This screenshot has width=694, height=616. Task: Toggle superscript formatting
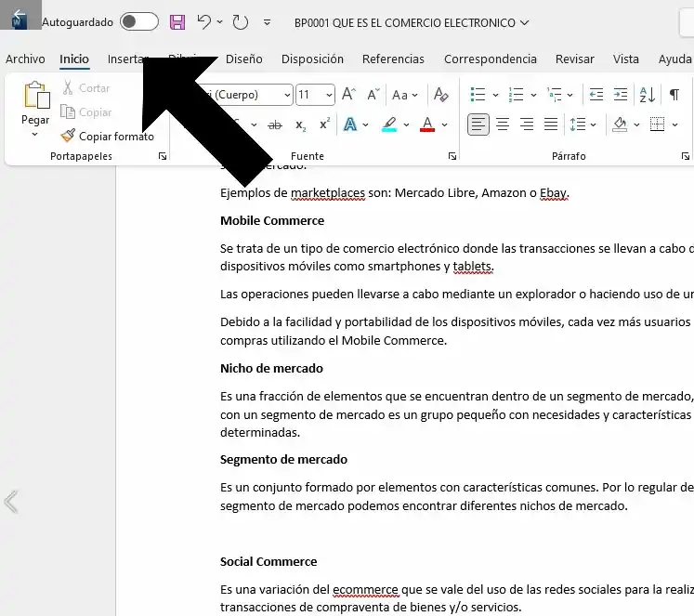(x=325, y=124)
